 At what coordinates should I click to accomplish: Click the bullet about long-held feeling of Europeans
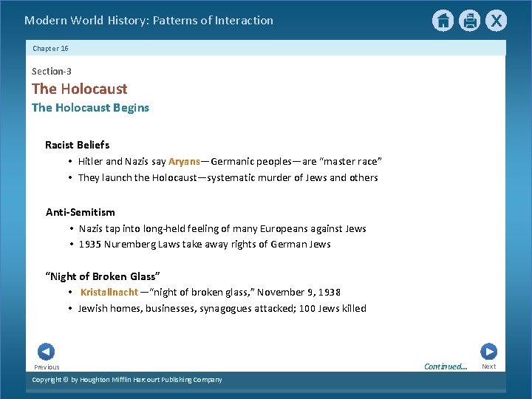tap(222, 228)
